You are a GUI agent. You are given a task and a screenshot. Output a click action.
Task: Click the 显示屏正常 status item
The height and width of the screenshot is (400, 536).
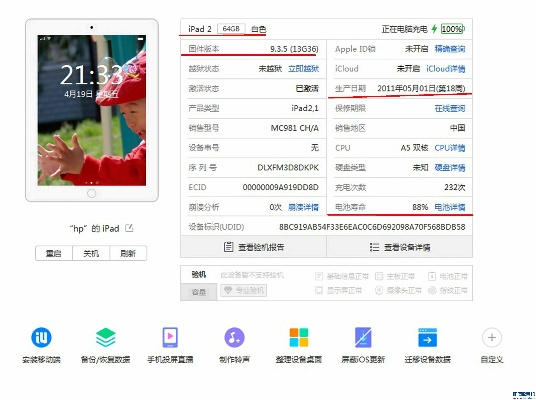tap(338, 290)
